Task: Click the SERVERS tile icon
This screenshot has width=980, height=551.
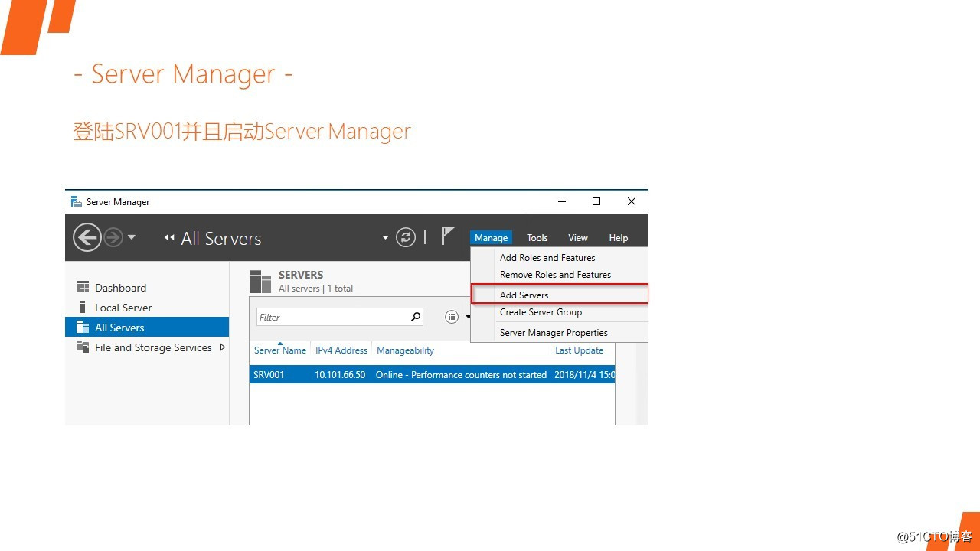Action: click(260, 282)
